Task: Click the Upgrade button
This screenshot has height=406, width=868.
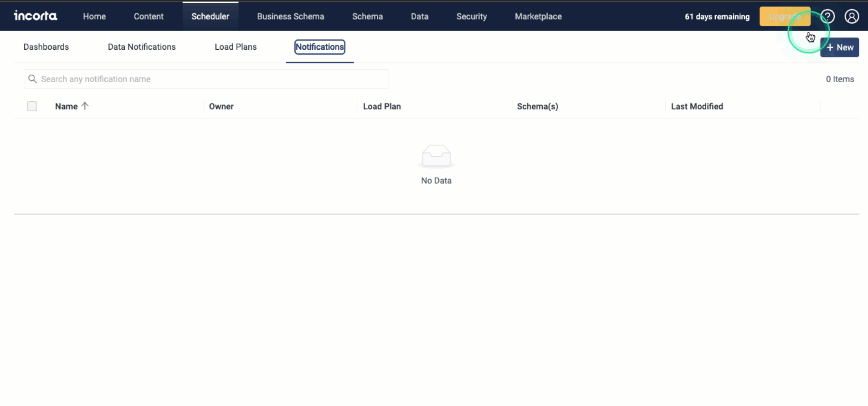Action: tap(785, 16)
